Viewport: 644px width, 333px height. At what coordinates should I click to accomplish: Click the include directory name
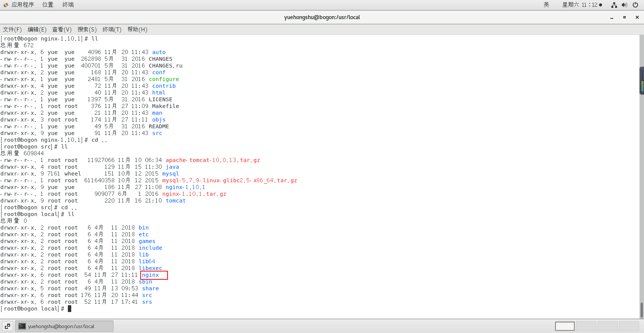coord(150,248)
